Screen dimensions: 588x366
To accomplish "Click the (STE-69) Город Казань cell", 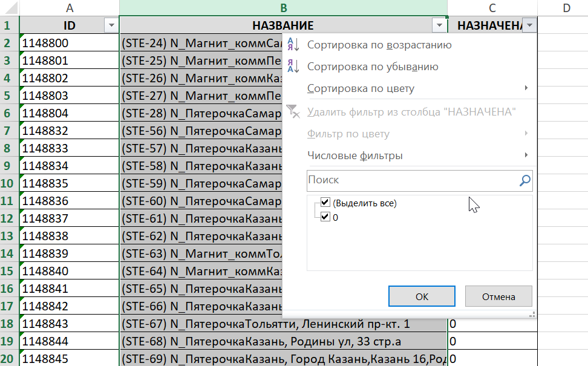I will (x=284, y=359).
